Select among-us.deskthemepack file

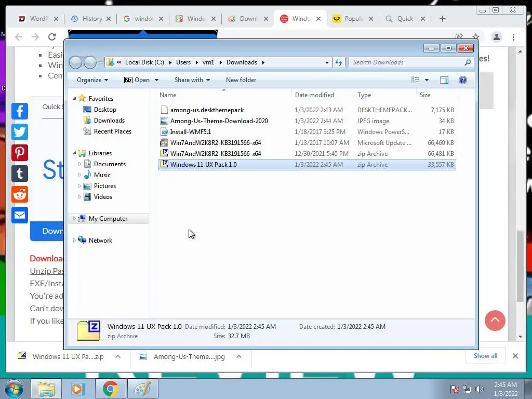[x=307, y=110]
